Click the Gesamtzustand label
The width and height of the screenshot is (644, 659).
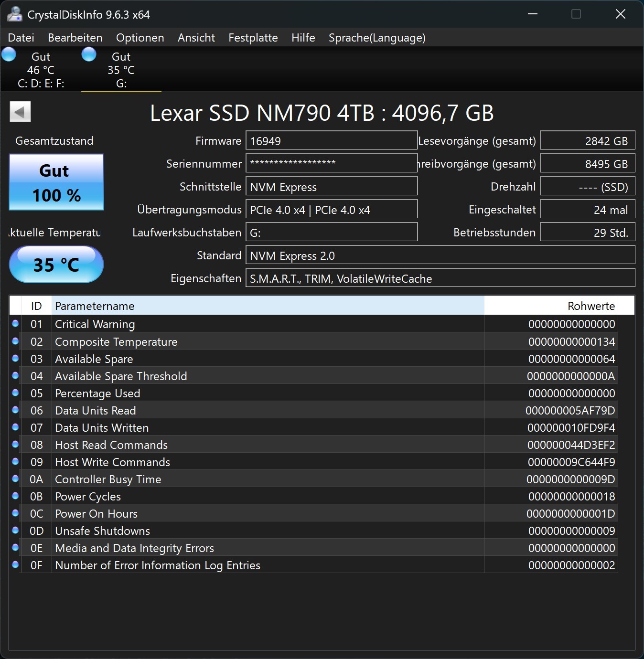[x=54, y=141]
